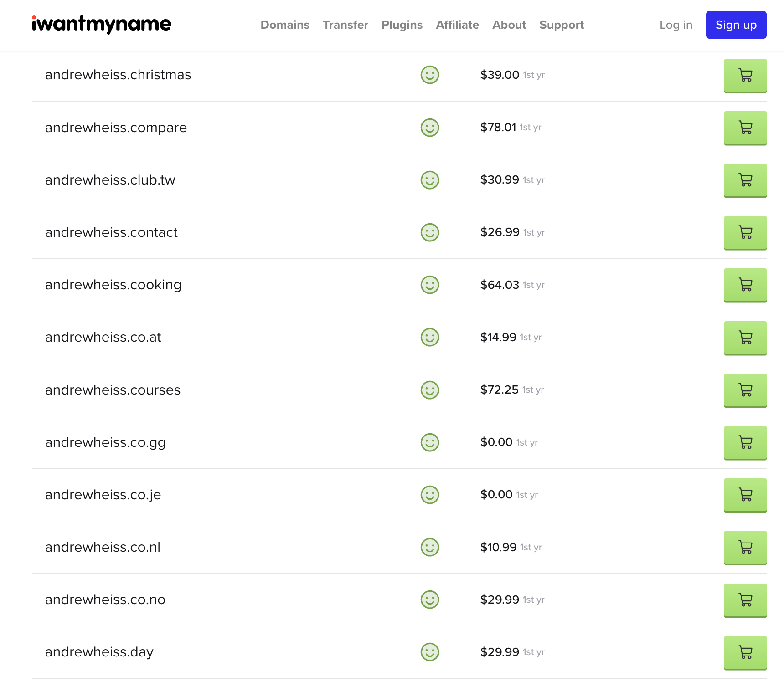The image size is (784, 687).
Task: Click the Log in link
Action: coord(676,25)
